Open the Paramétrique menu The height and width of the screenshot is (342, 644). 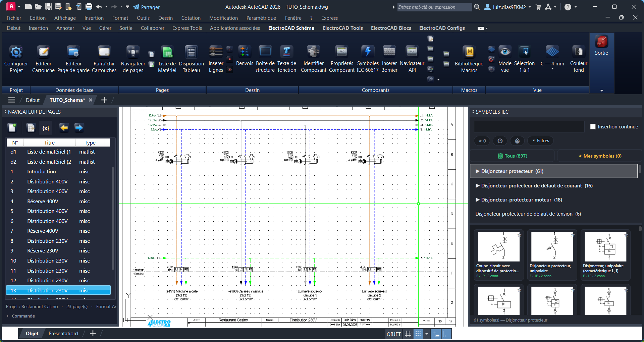tap(261, 18)
